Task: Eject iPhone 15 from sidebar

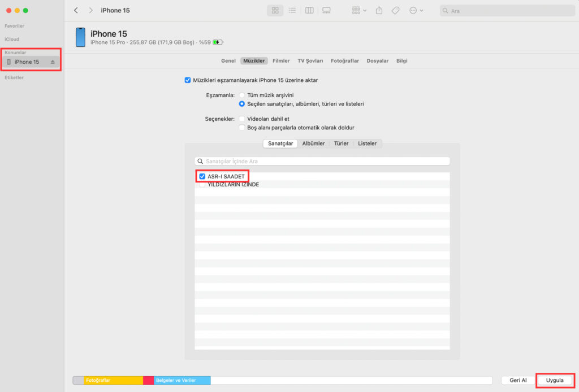Action: (53, 62)
